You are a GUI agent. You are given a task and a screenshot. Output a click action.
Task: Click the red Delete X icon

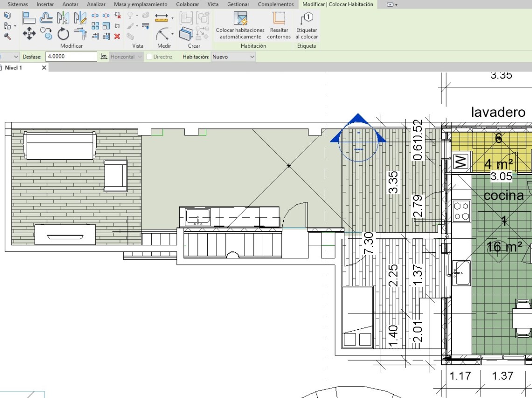[x=117, y=36]
